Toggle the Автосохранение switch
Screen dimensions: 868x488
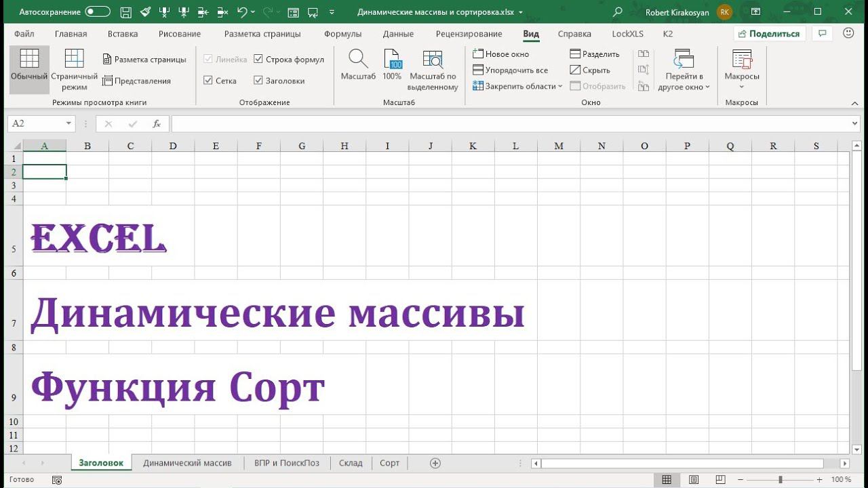[98, 12]
